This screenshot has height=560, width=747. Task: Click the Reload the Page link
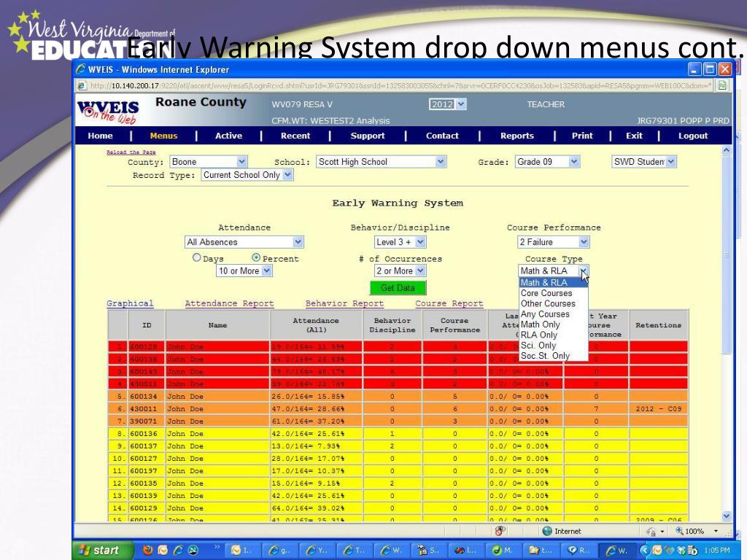131,152
